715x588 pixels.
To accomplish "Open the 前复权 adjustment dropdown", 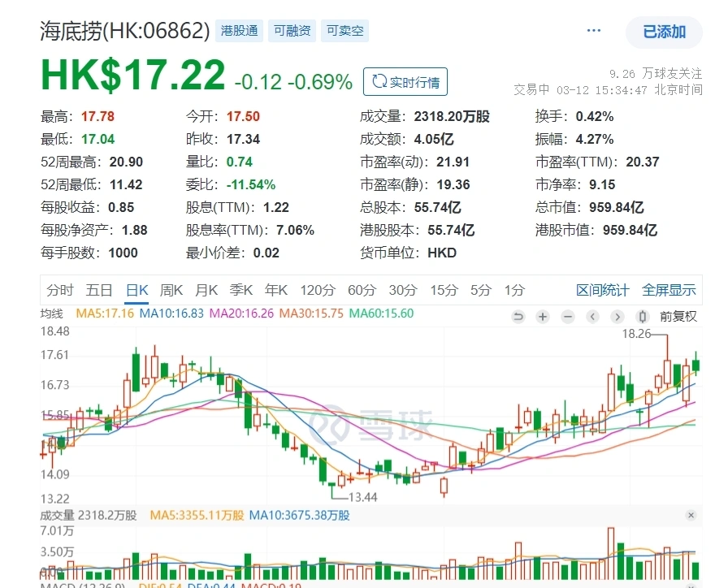I will coord(678,317).
